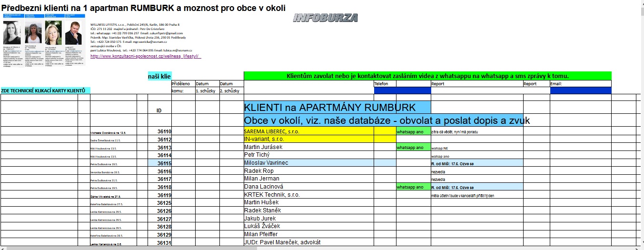
Task: Click ID cell 36128
Action: [159, 227]
